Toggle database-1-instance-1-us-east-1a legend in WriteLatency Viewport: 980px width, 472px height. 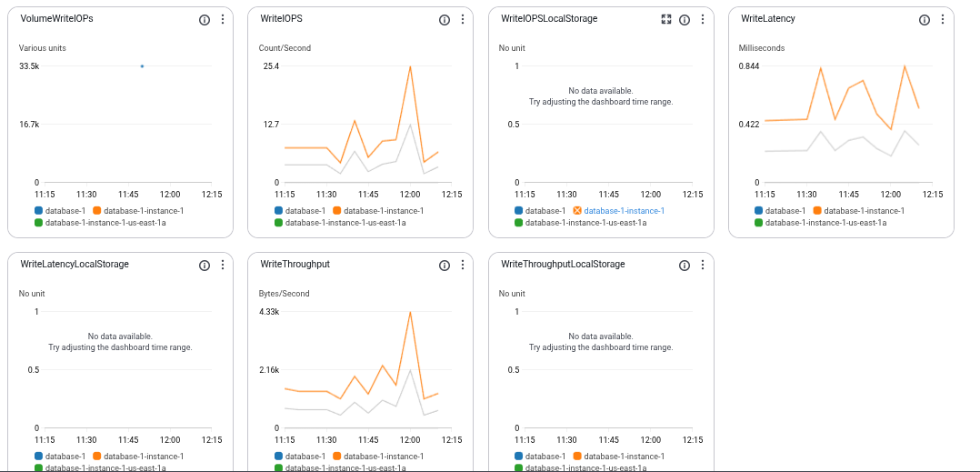point(820,223)
